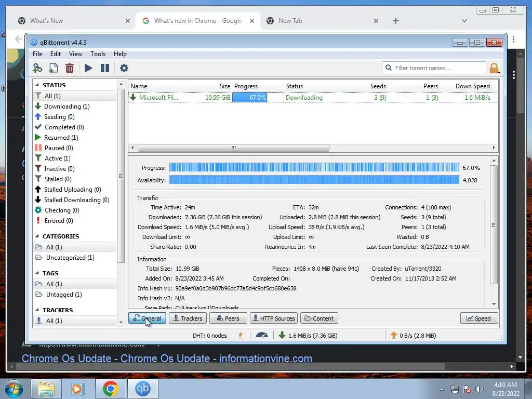Sort by the Seeds column header
Image resolution: width=532 pixels, height=399 pixels.
pos(378,86)
